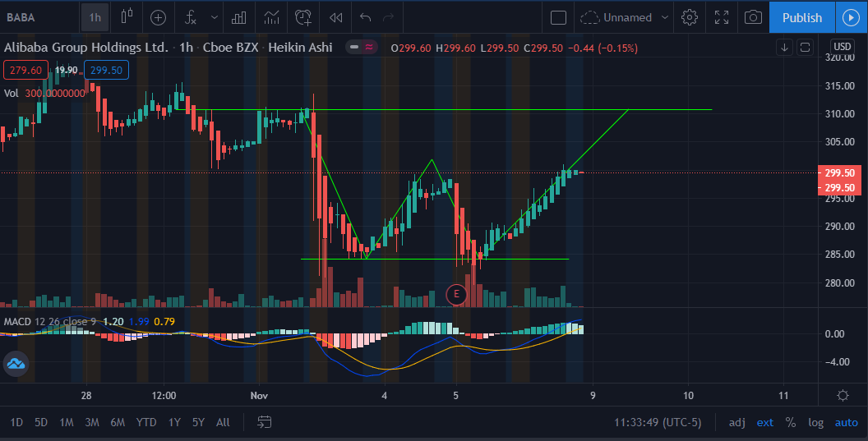The width and height of the screenshot is (868, 441).
Task: Click the down arrow icon near the price scale
Action: [784, 48]
